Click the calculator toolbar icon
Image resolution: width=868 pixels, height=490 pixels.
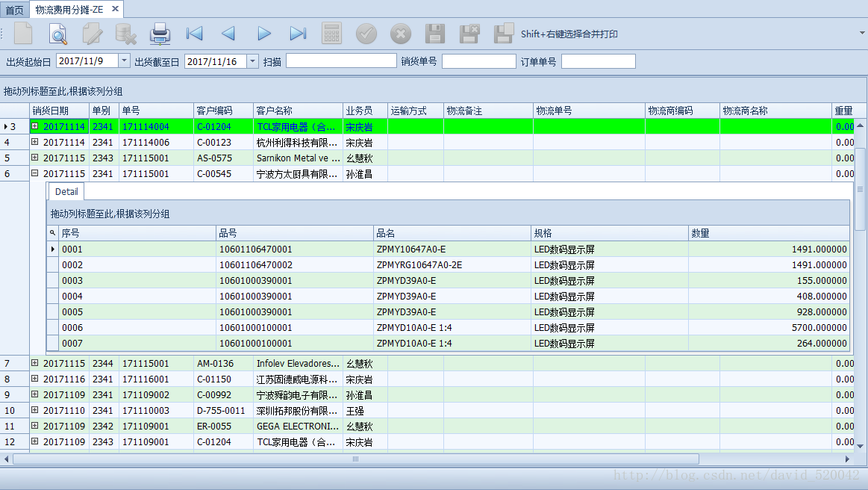point(331,34)
